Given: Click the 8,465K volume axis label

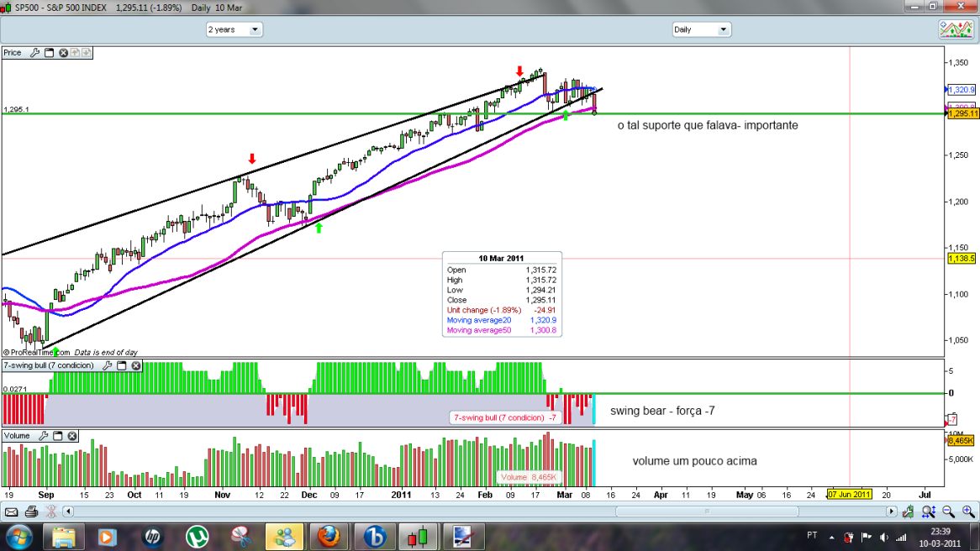Looking at the screenshot, I should tap(962, 441).
